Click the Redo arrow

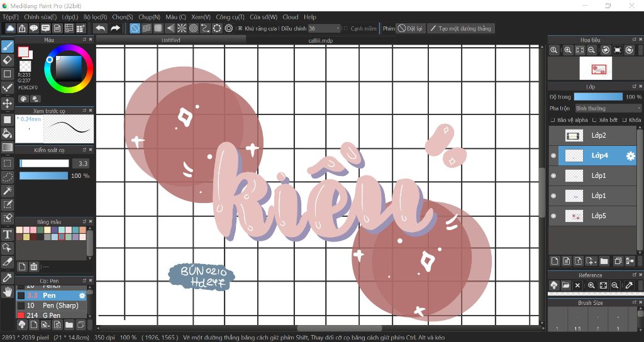116,28
